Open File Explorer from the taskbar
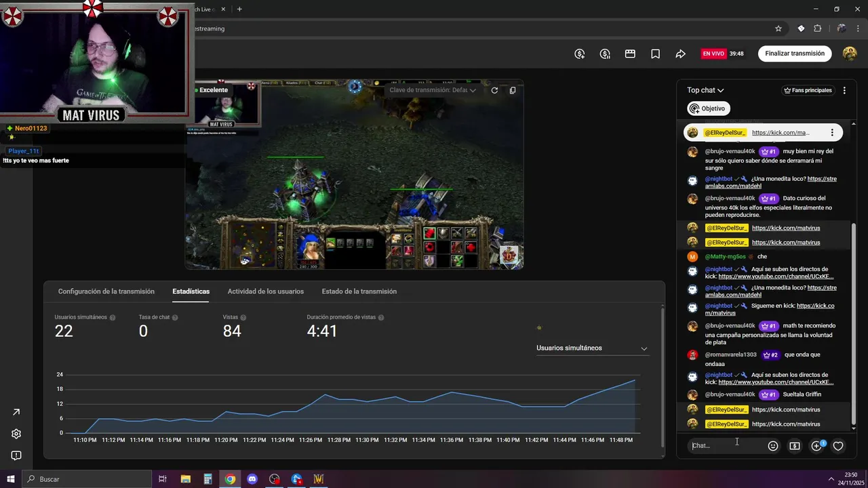The image size is (868, 488). click(x=186, y=479)
